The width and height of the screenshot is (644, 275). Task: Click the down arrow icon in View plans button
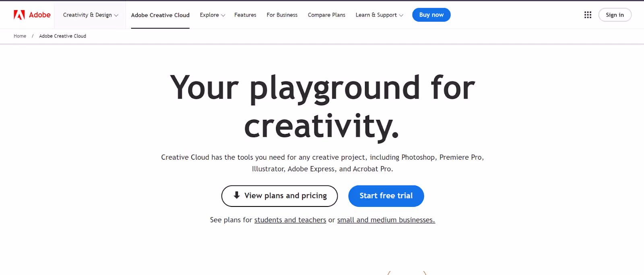237,195
